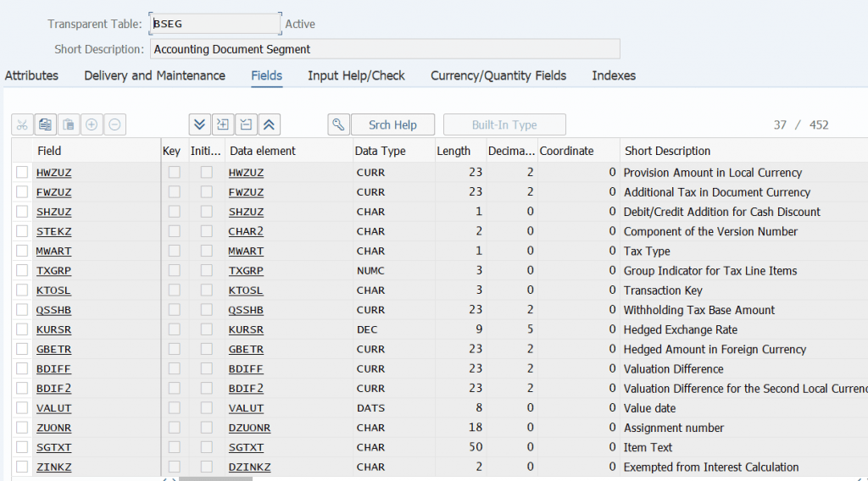868x481 pixels.
Task: Click the Built-In Type button
Action: pos(504,125)
